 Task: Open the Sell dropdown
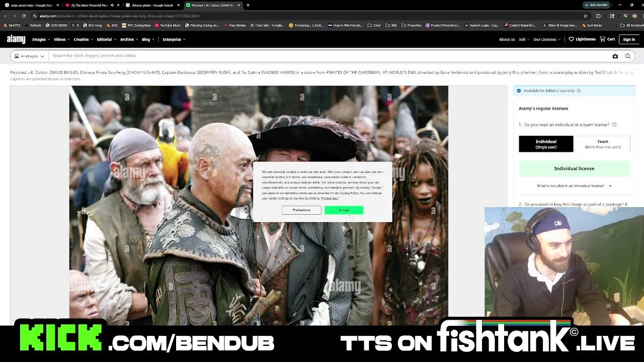click(x=524, y=39)
